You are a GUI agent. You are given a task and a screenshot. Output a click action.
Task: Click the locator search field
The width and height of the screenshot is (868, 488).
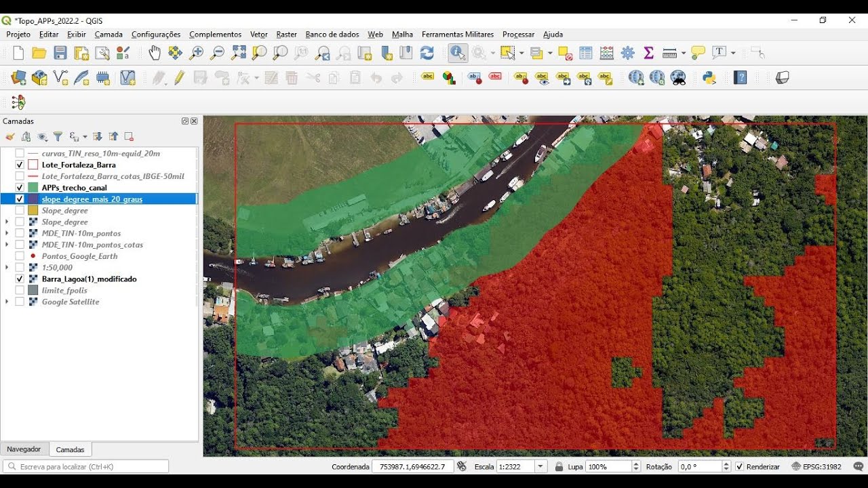tap(85, 467)
